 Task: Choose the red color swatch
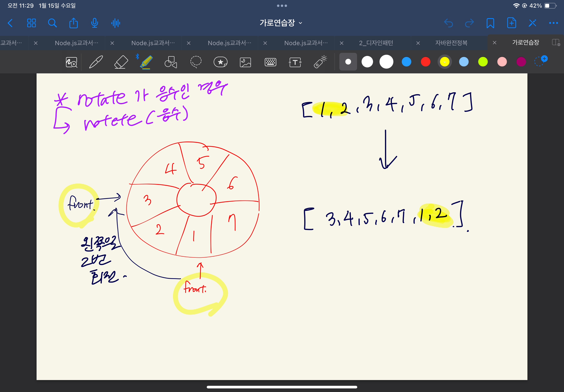425,62
